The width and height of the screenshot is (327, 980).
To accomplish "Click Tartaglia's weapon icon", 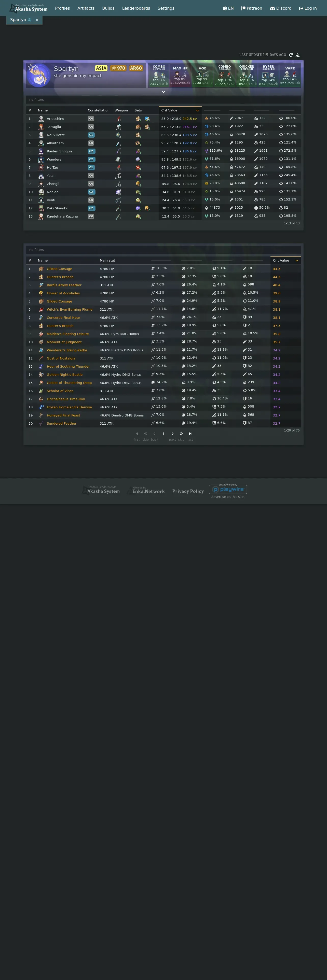I will point(118,127).
